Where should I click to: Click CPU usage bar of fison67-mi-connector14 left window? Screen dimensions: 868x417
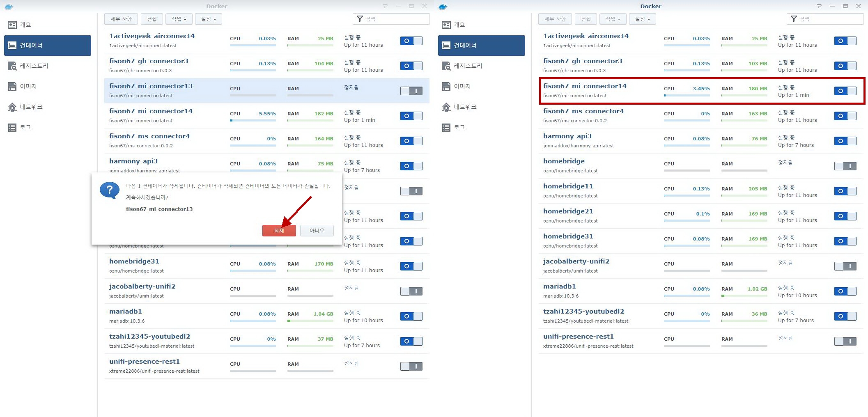[x=253, y=121]
